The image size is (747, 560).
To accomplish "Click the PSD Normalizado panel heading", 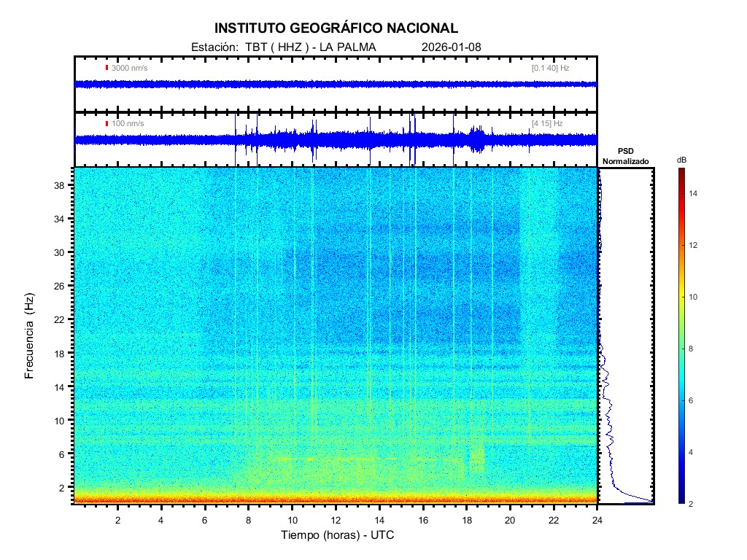I will [x=625, y=156].
